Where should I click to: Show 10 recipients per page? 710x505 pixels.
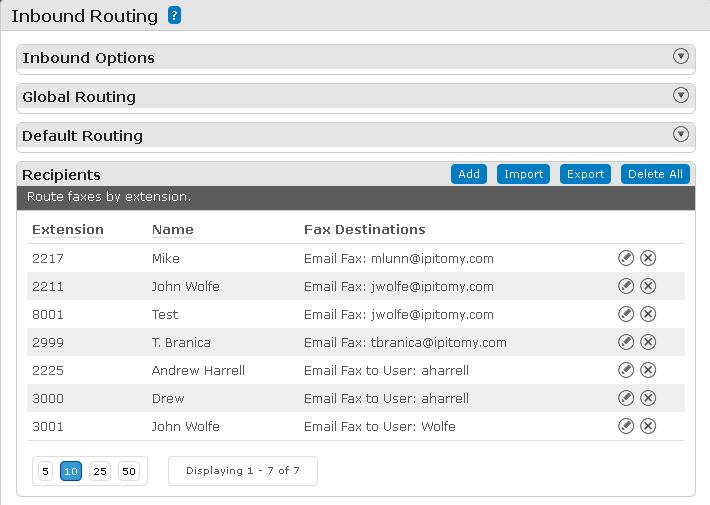pos(71,471)
